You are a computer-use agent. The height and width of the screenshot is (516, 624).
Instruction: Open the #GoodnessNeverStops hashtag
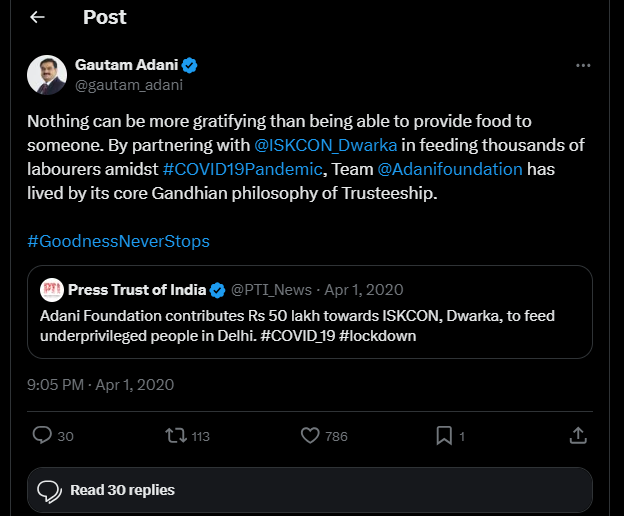click(118, 241)
